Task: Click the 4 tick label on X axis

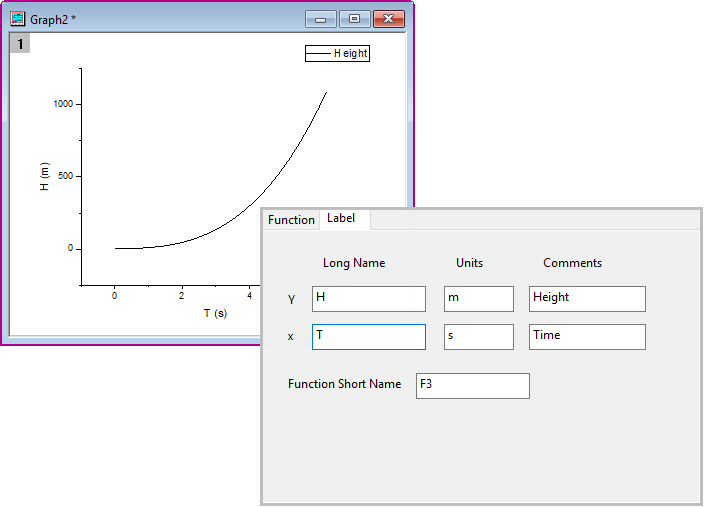Action: (250, 296)
